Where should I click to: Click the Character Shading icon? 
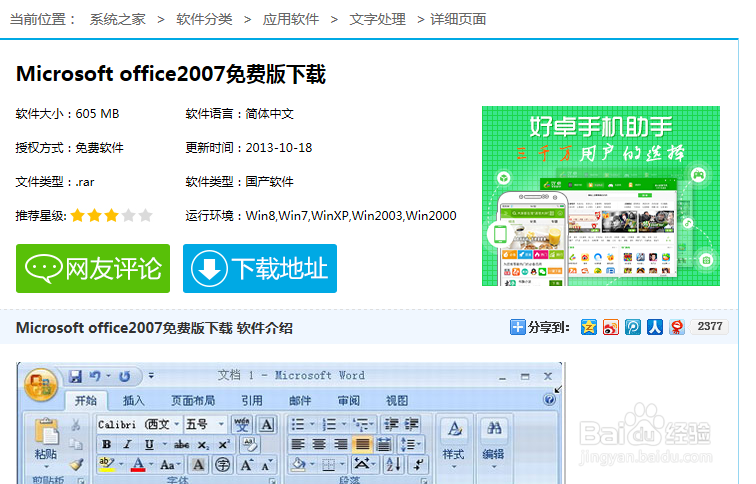click(x=198, y=465)
